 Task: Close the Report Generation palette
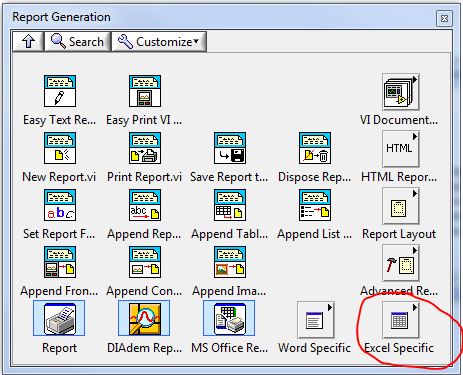point(444,18)
